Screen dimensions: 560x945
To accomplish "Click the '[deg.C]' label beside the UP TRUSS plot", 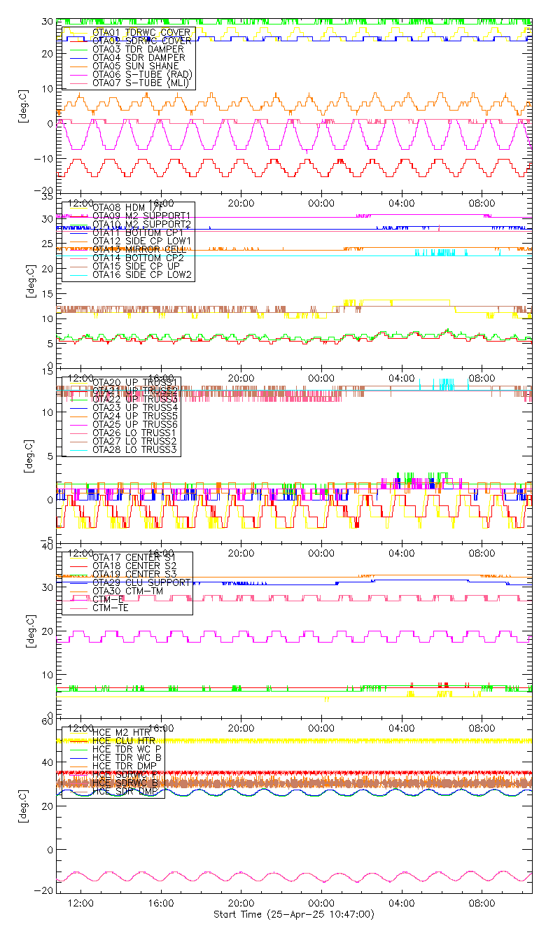I will coord(29,456).
